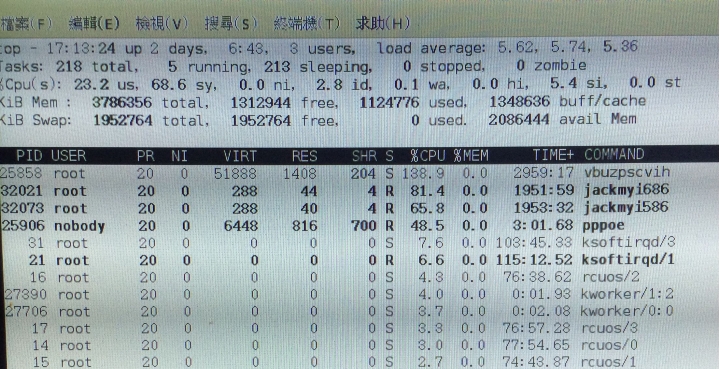
Task: Click the 138.9 CPU value
Action: click(423, 174)
